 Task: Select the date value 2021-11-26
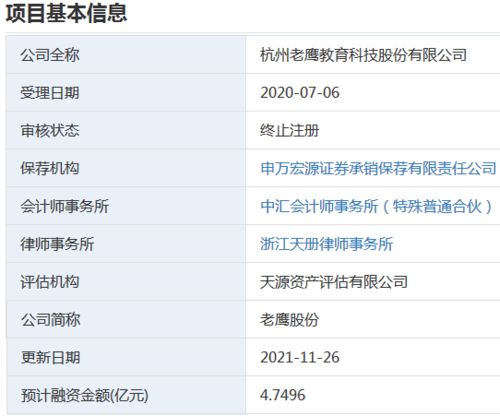tap(300, 357)
